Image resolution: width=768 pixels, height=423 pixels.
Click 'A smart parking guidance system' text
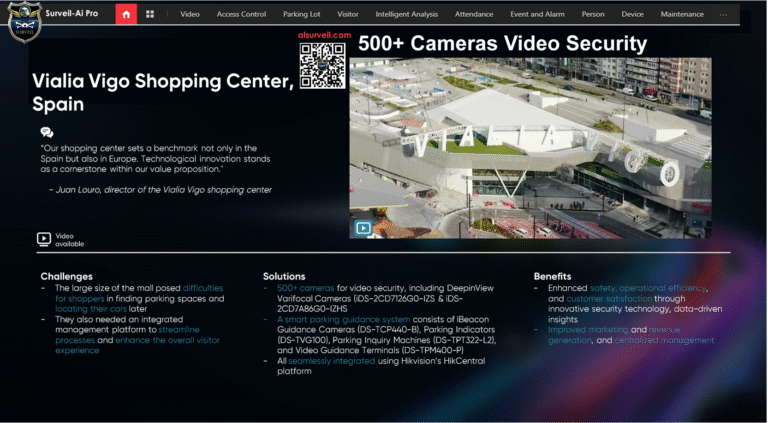tap(344, 319)
